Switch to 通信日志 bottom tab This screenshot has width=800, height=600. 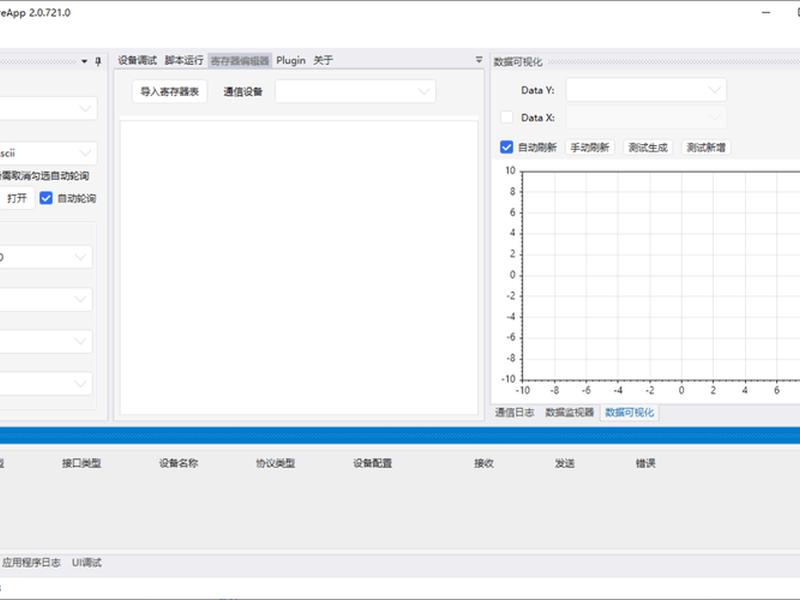pos(514,412)
